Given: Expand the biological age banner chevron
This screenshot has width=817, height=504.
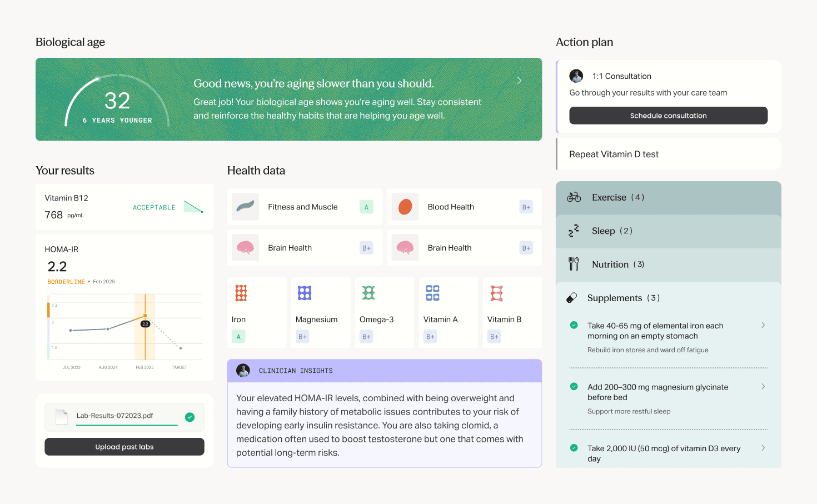Looking at the screenshot, I should (519, 81).
